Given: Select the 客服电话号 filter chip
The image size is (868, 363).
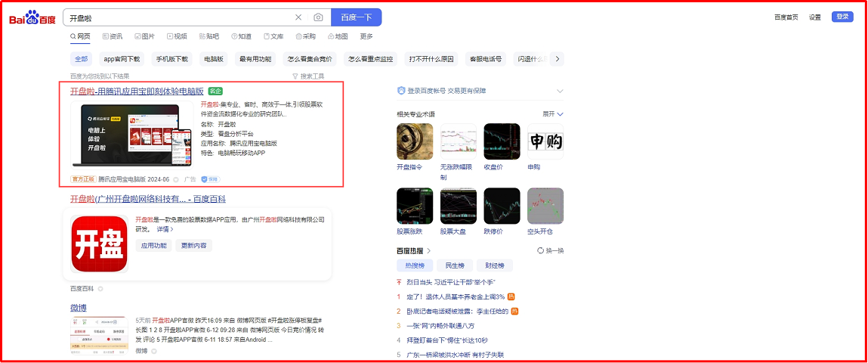Looking at the screenshot, I should pyautogui.click(x=486, y=59).
